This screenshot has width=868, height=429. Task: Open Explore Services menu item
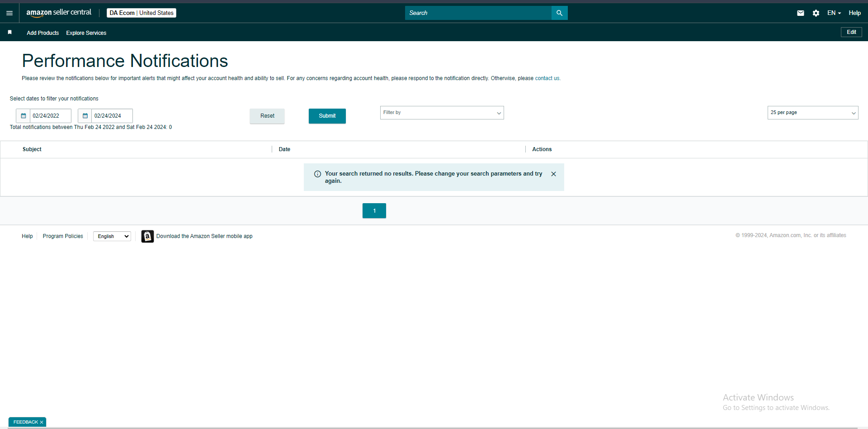click(86, 33)
